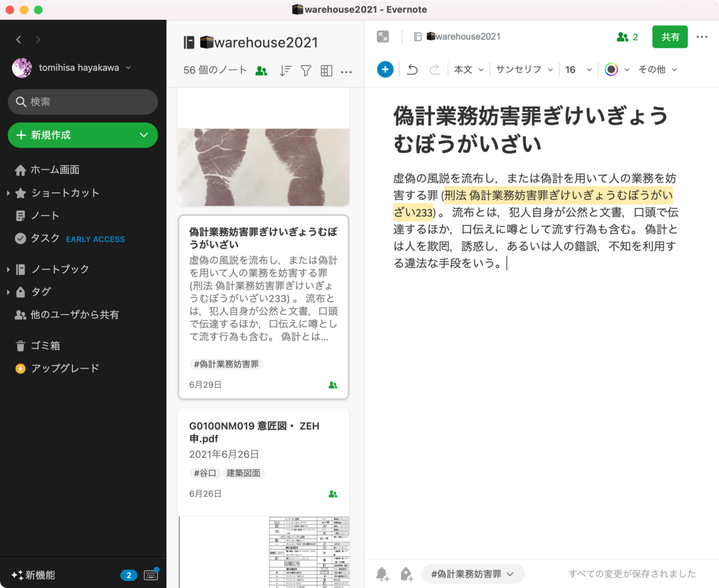Add a reminder with bell icon

click(382, 574)
